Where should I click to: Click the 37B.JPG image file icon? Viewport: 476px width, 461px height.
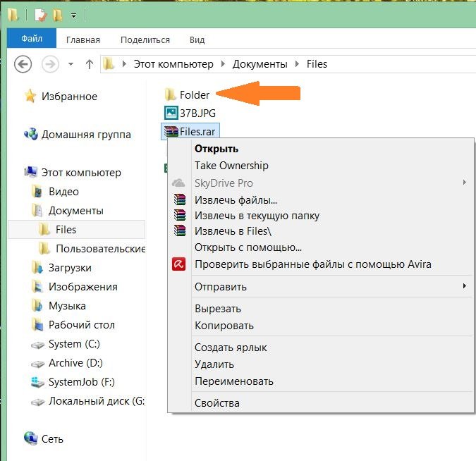(x=170, y=112)
